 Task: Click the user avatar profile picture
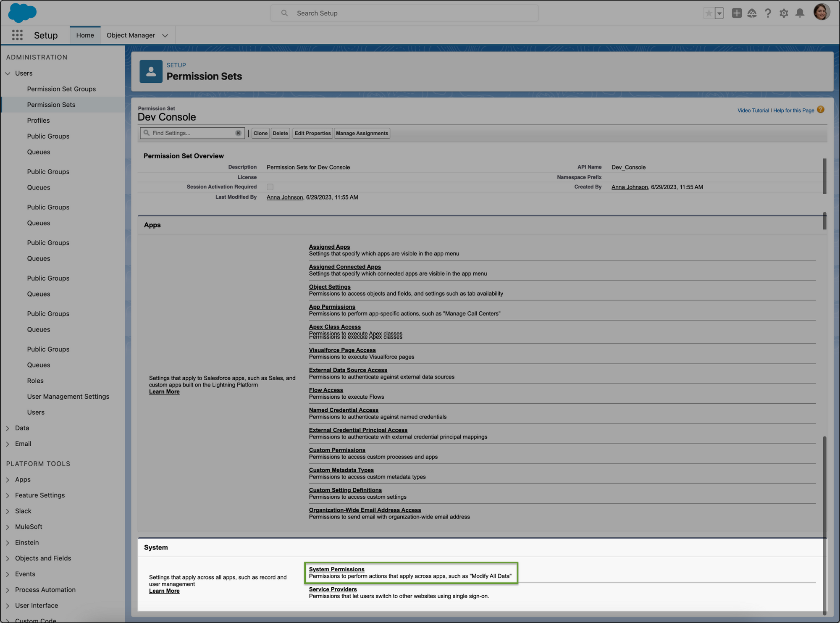(x=821, y=12)
